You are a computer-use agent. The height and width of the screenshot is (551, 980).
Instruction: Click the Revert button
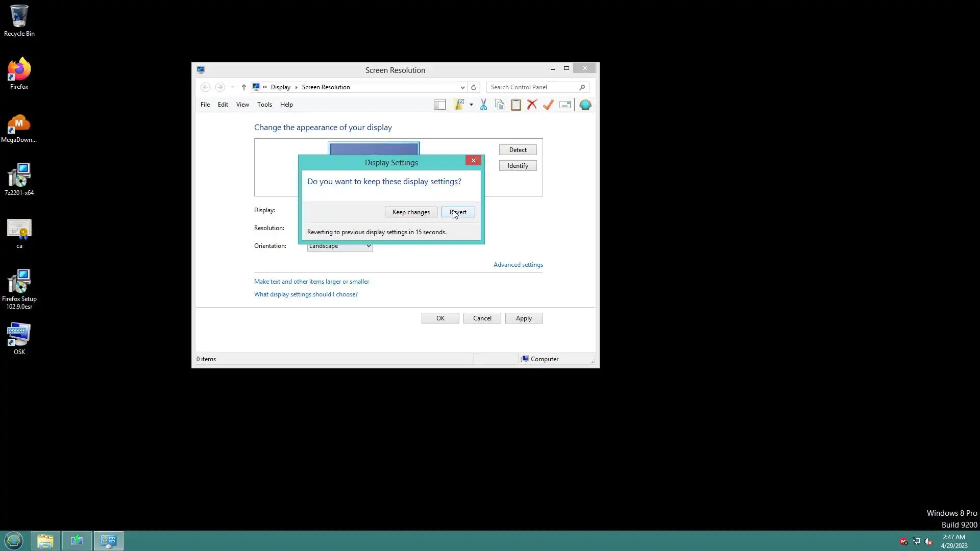tap(458, 212)
